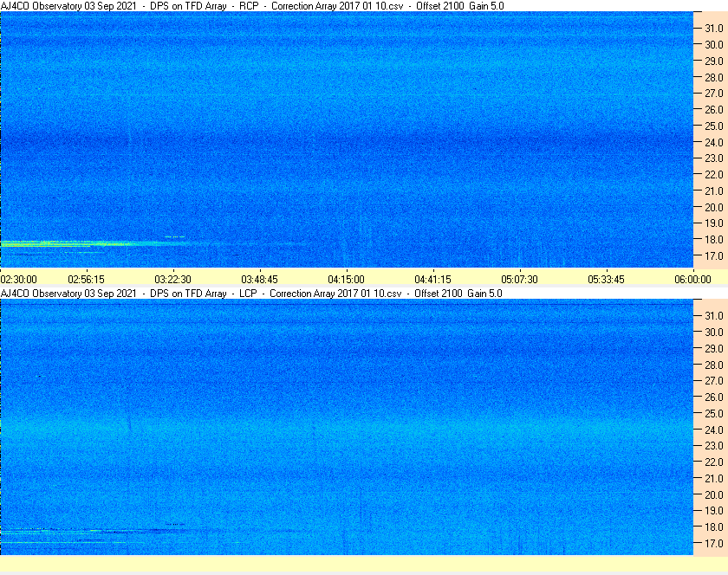Pick the 19.0 frequency label on LCP chart
This screenshot has width=728, height=575.
click(x=714, y=511)
